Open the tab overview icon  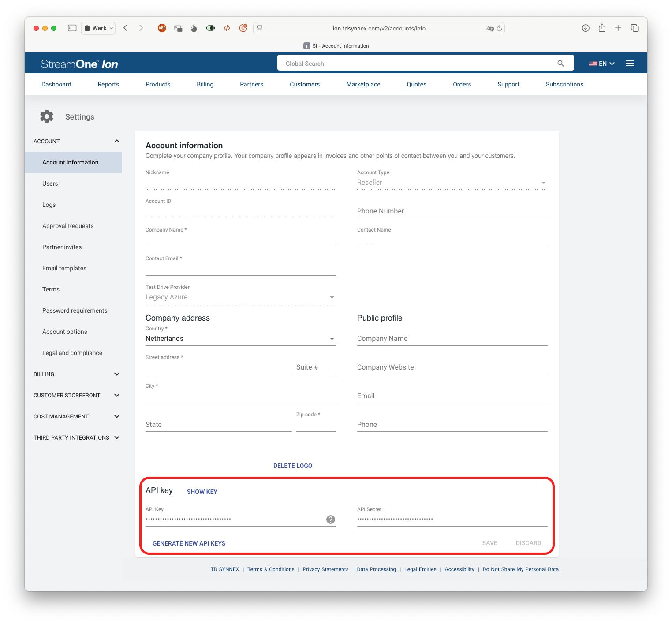(x=635, y=28)
